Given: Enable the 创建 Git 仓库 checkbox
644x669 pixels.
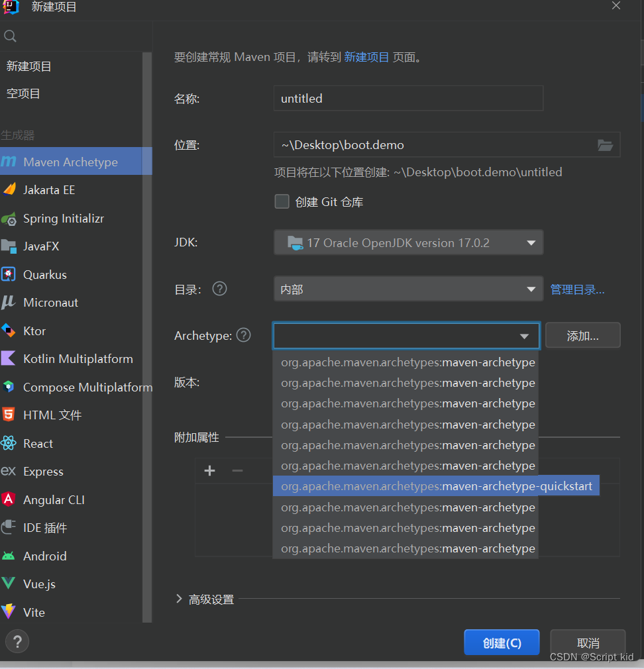Looking at the screenshot, I should tap(282, 202).
